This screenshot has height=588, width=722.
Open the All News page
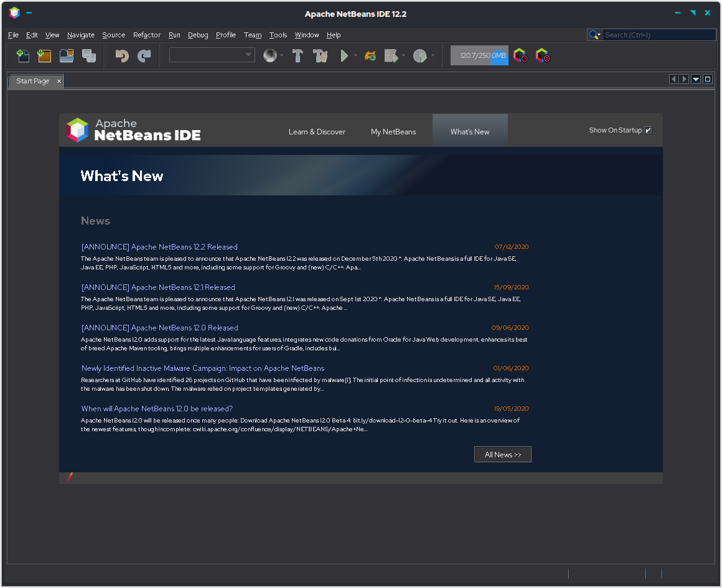tap(502, 454)
